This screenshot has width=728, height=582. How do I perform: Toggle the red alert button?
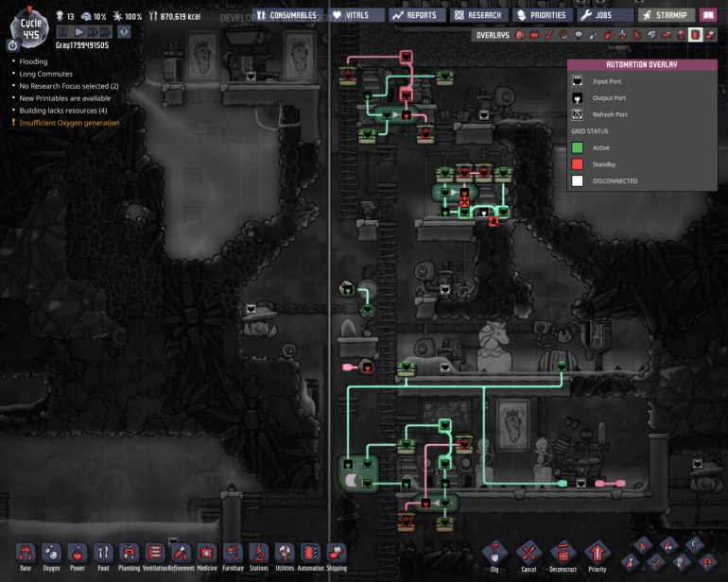124,32
